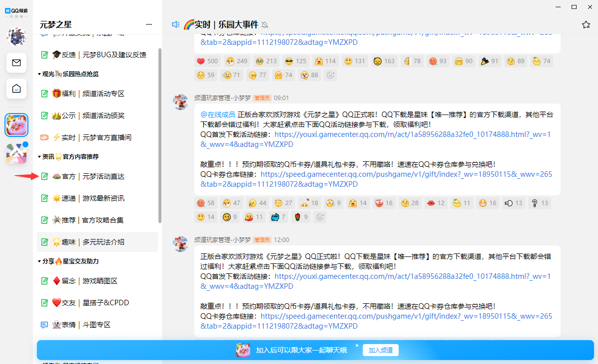Click the 管理员 badge on 12:00 message
The image size is (598, 364).
pyautogui.click(x=262, y=240)
